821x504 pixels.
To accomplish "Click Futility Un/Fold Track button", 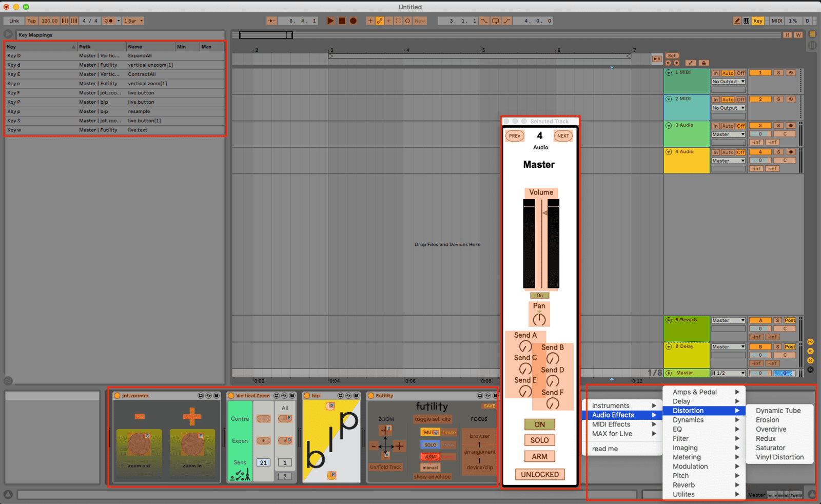I will [385, 467].
